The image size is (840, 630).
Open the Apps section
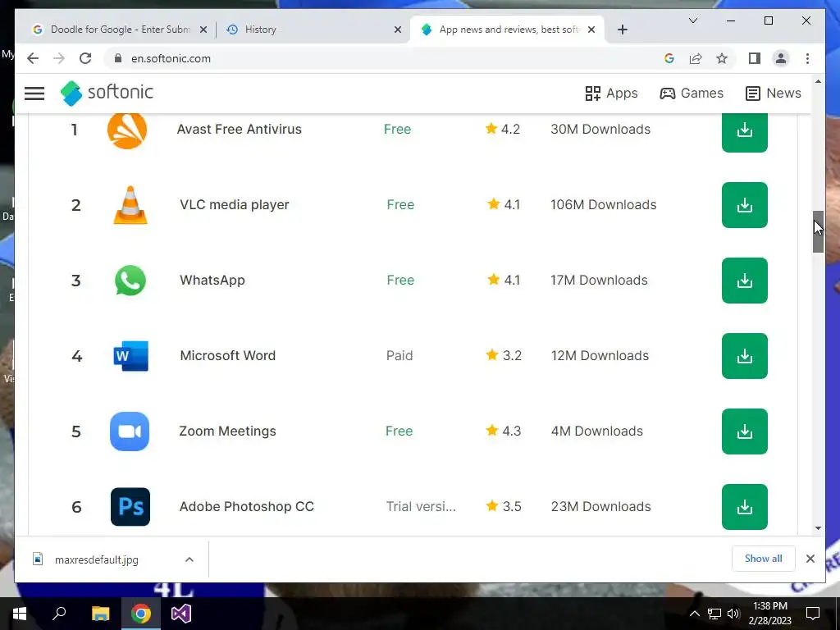tap(611, 94)
